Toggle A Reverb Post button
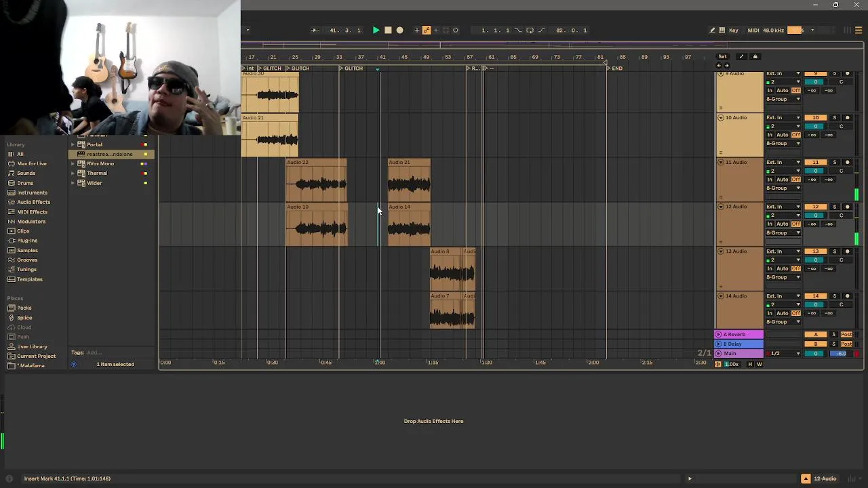Screen dimensions: 868x488 846,335
